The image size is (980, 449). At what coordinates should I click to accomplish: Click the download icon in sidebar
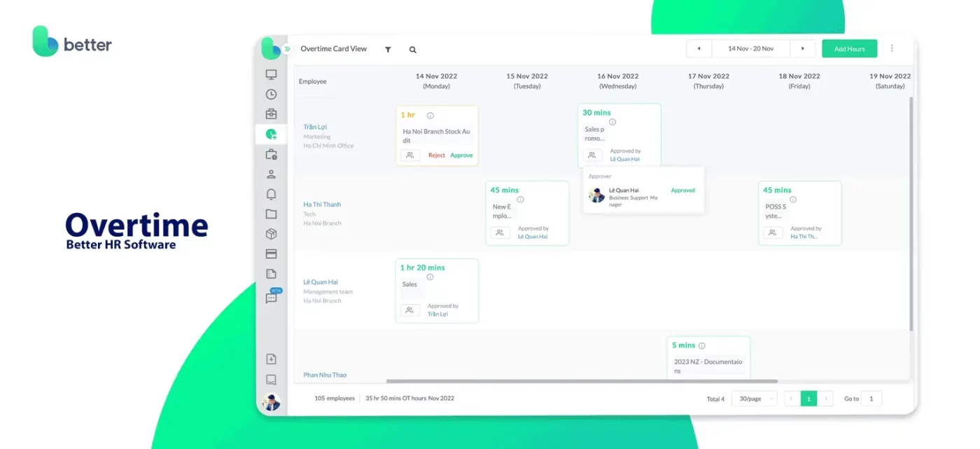coord(271,359)
